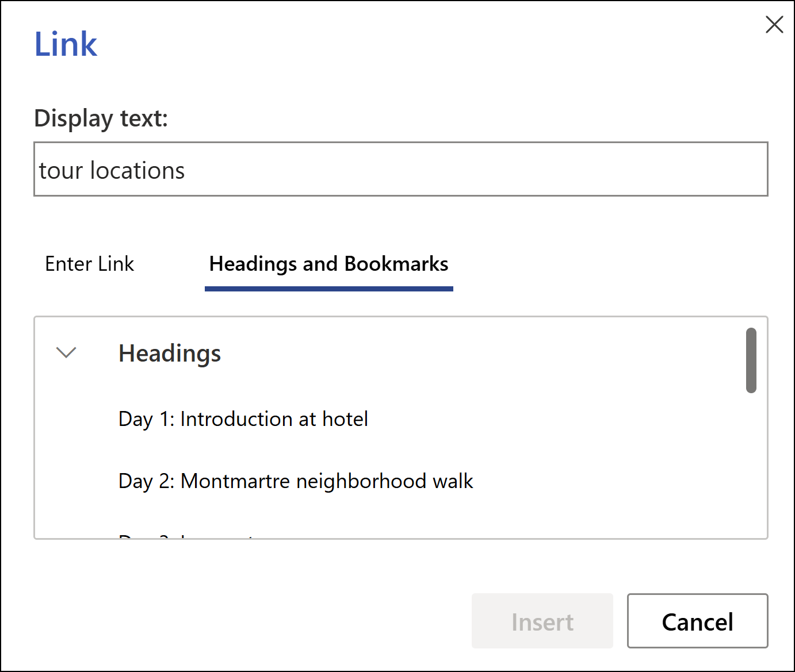Image resolution: width=795 pixels, height=672 pixels.
Task: Select the partially visible Day 3 heading
Action: (x=185, y=535)
